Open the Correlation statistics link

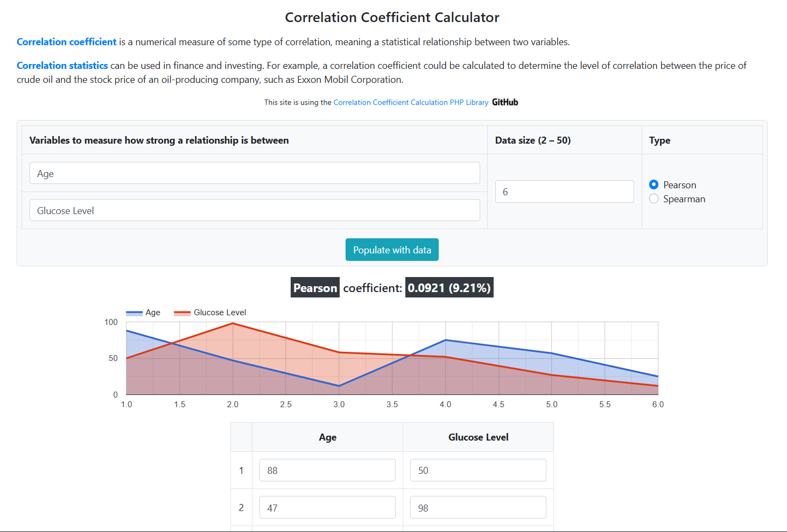click(62, 65)
